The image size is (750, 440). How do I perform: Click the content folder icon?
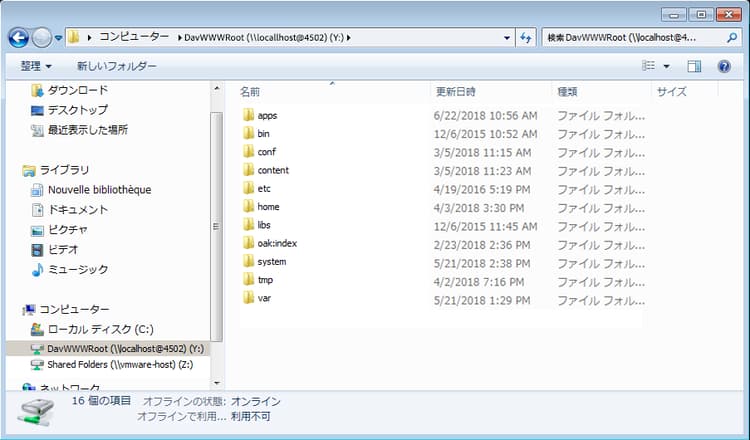pos(248,170)
